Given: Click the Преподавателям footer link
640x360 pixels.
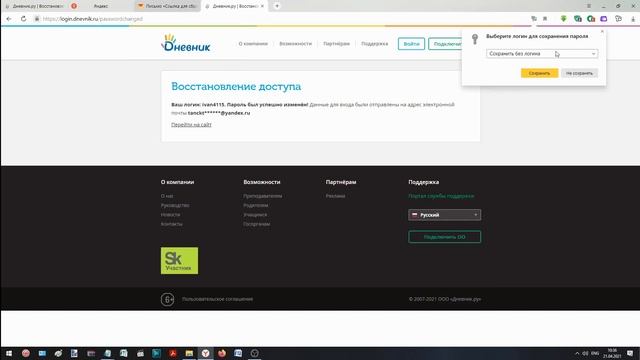Looking at the screenshot, I should (x=263, y=196).
